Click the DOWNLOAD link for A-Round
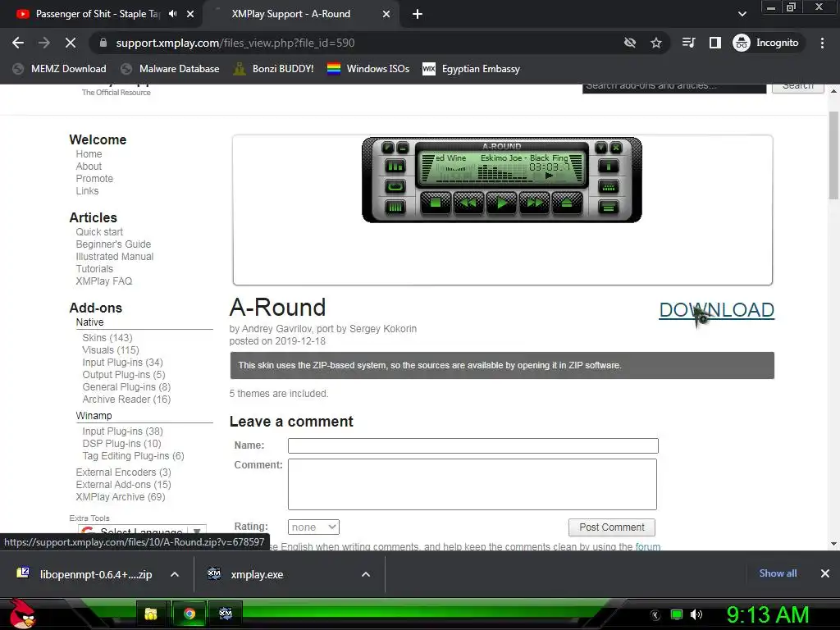 pyautogui.click(x=716, y=310)
